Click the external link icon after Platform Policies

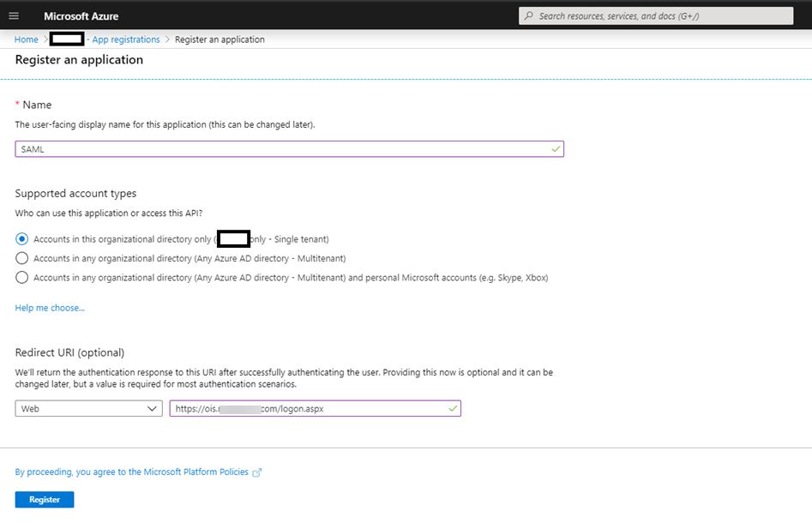pos(257,472)
